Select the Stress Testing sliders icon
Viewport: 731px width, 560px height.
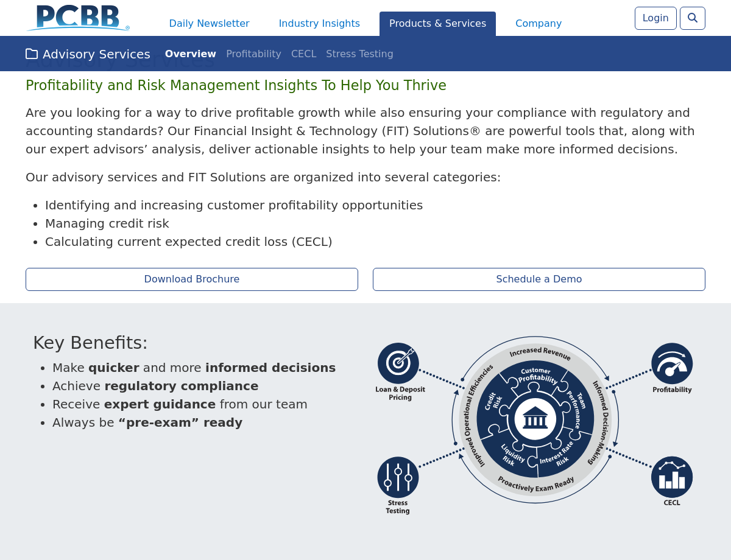pos(398,477)
